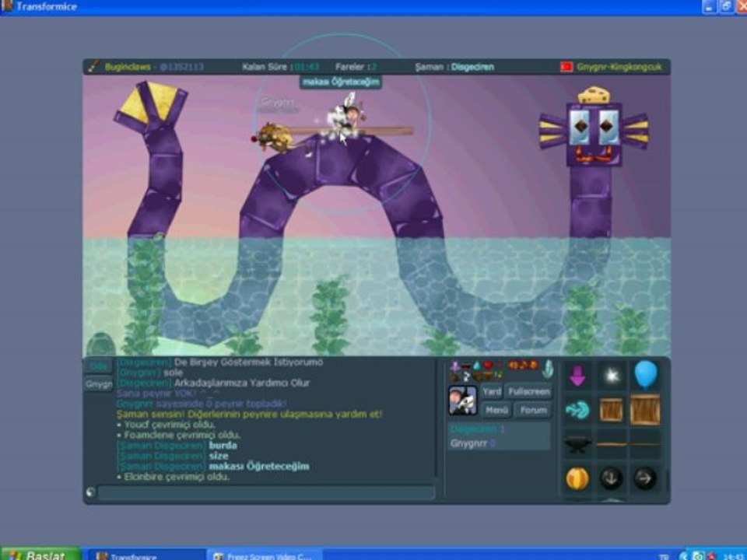The width and height of the screenshot is (747, 560).
Task: Select the black anvil item
Action: click(577, 445)
